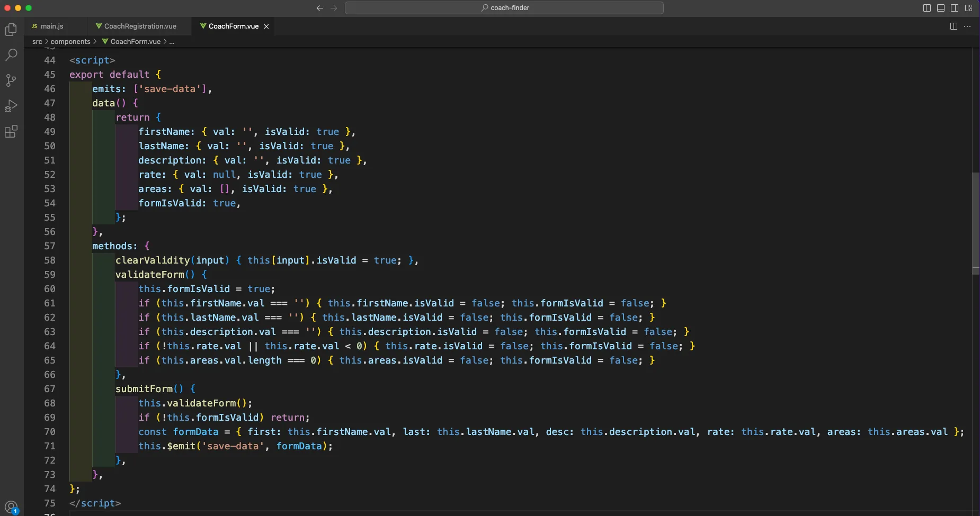
Task: Click the clearValidity method name
Action: pyautogui.click(x=153, y=260)
